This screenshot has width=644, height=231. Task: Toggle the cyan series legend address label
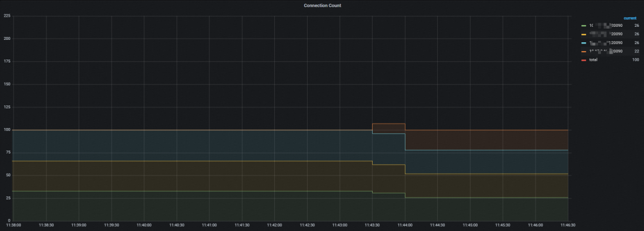pyautogui.click(x=606, y=43)
